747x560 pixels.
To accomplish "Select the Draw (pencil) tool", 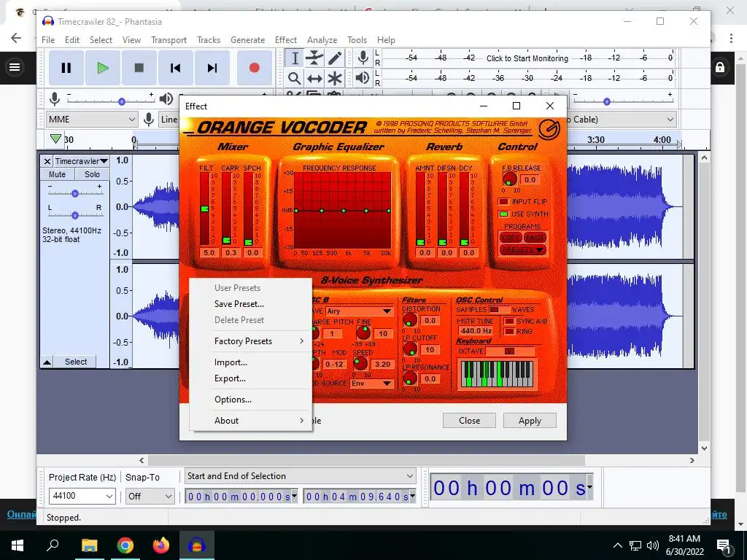I will pos(335,58).
